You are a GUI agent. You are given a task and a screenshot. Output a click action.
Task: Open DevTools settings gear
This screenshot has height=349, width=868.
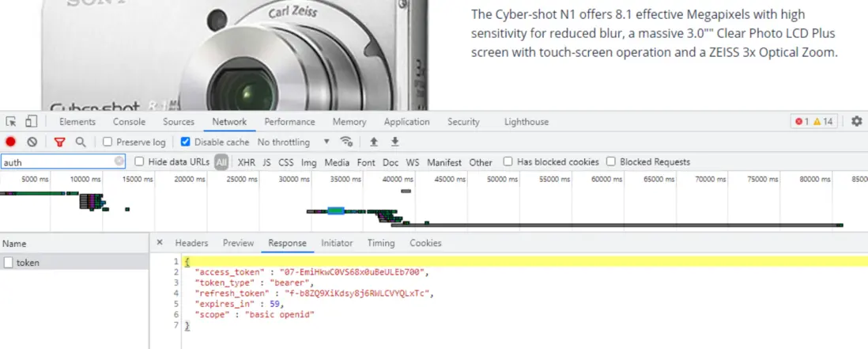857,121
